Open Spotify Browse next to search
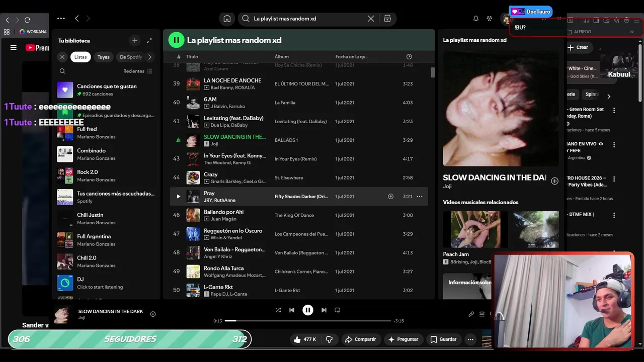The image size is (644, 362). point(387,19)
